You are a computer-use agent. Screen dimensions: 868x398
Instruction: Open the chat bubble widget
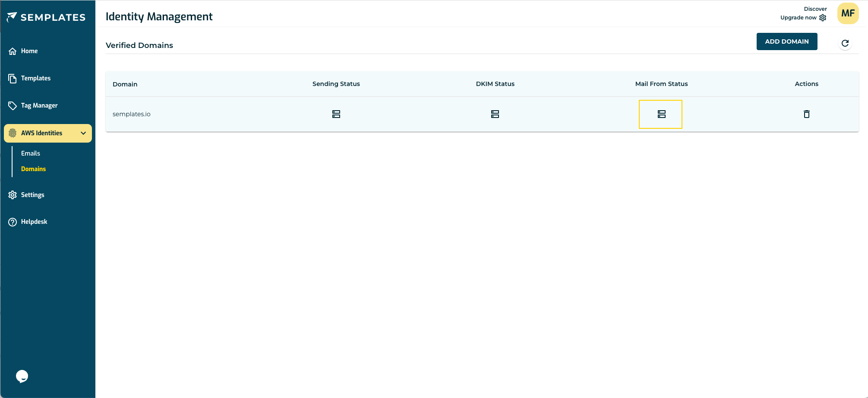pos(22,376)
